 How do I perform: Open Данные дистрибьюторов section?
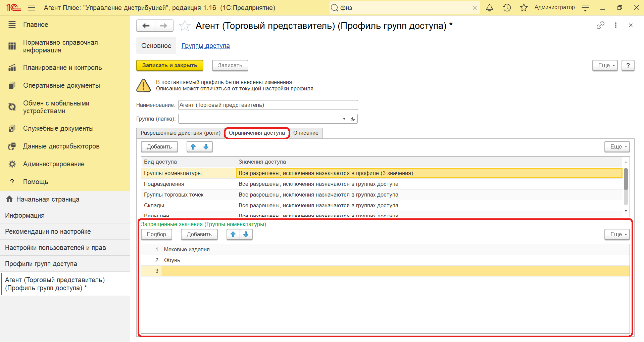click(61, 146)
